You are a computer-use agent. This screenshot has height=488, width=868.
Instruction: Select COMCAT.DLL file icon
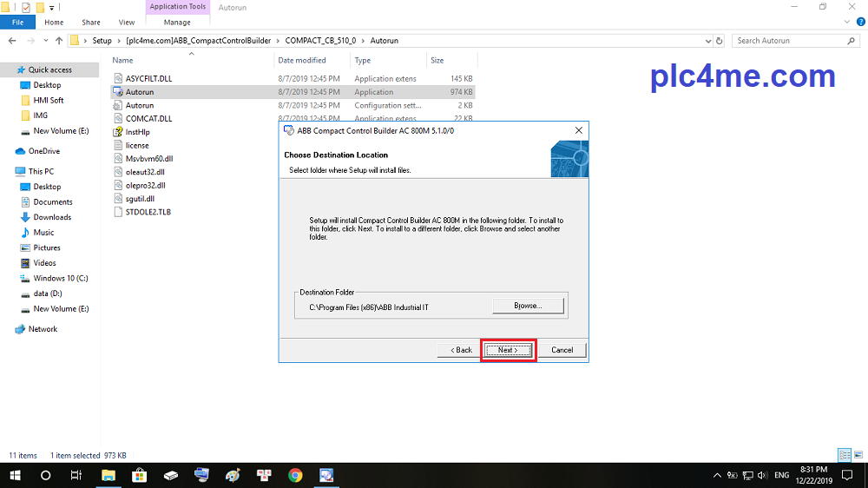[x=118, y=119]
